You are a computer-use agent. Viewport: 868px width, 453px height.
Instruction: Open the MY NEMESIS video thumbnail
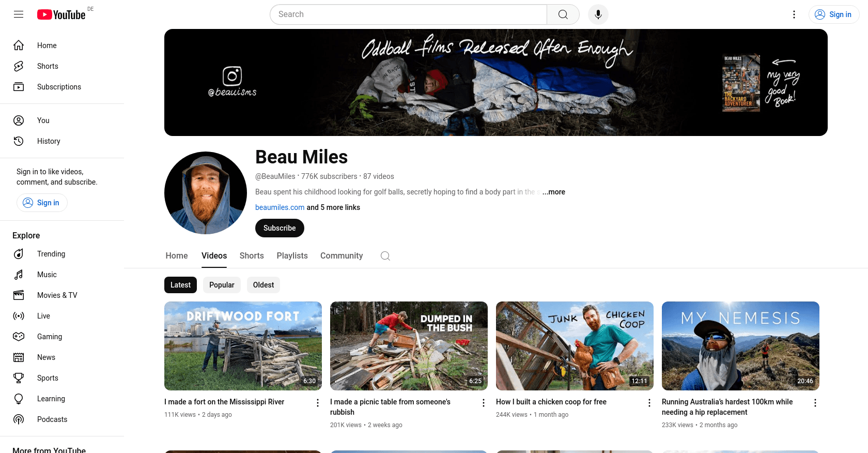click(x=740, y=346)
